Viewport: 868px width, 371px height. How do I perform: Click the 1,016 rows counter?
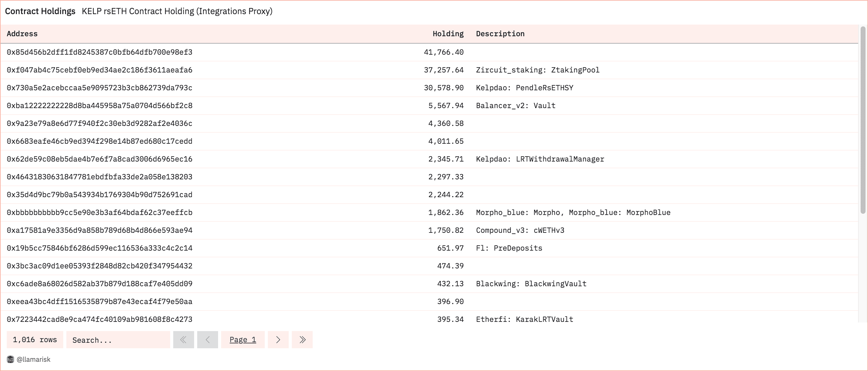(35, 340)
